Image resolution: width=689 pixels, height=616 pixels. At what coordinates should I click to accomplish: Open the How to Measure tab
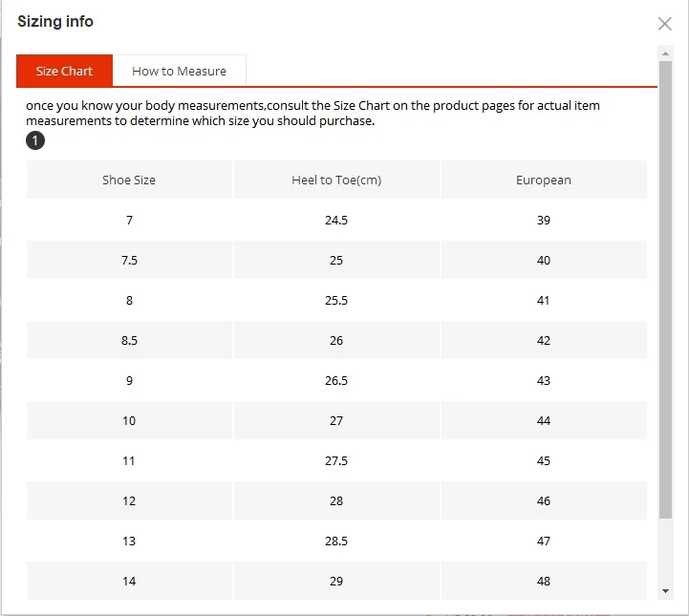click(180, 71)
